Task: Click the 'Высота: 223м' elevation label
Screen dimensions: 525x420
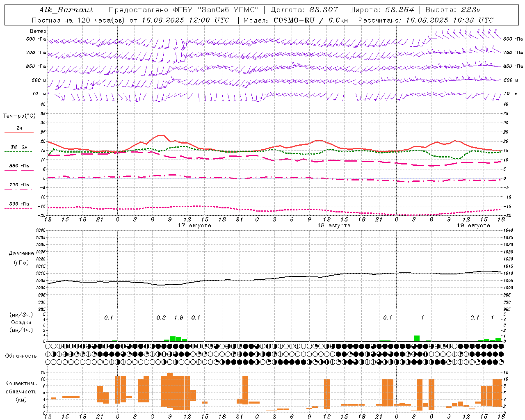Action: tap(453, 10)
